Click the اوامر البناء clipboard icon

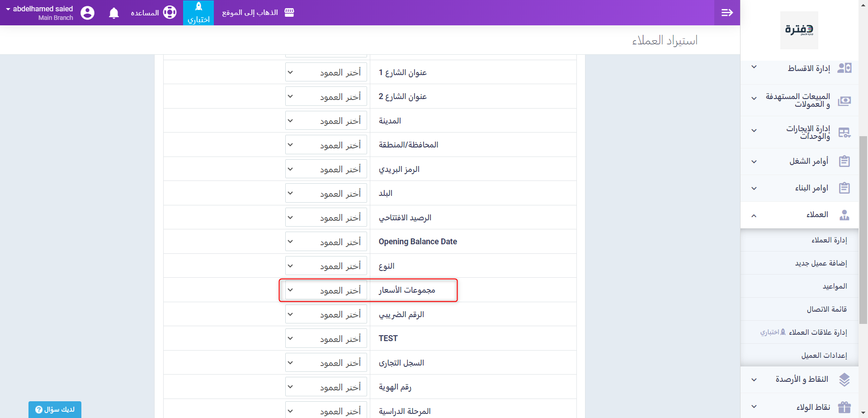point(844,188)
